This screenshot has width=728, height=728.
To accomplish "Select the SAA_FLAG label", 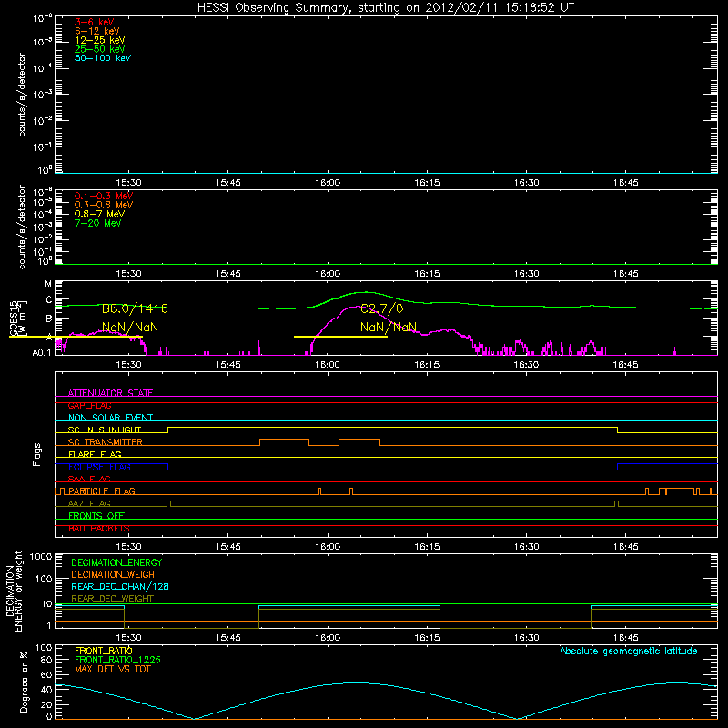I will click(89, 479).
